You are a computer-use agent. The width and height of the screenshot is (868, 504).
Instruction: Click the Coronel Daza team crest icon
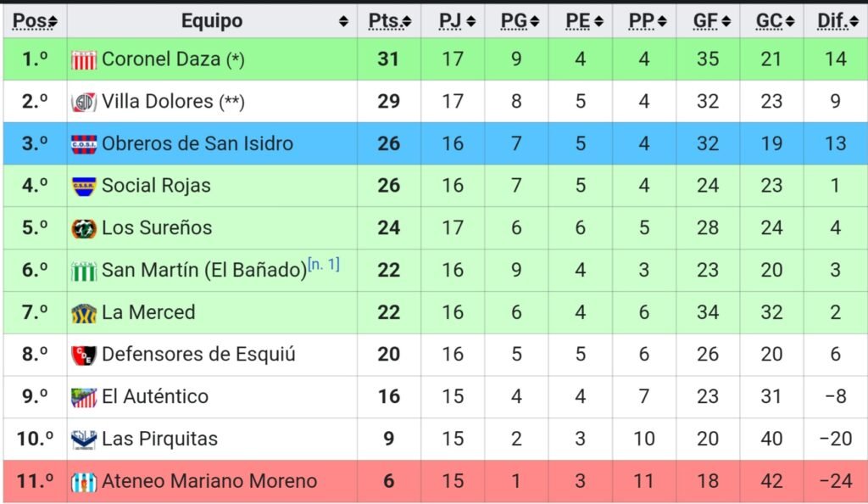point(84,59)
